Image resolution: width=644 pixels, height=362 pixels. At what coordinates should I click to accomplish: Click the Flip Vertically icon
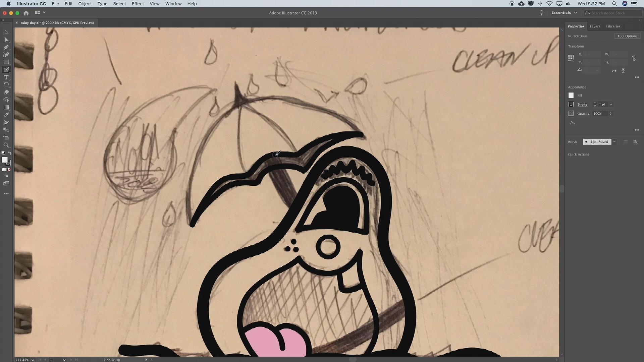pos(623,71)
